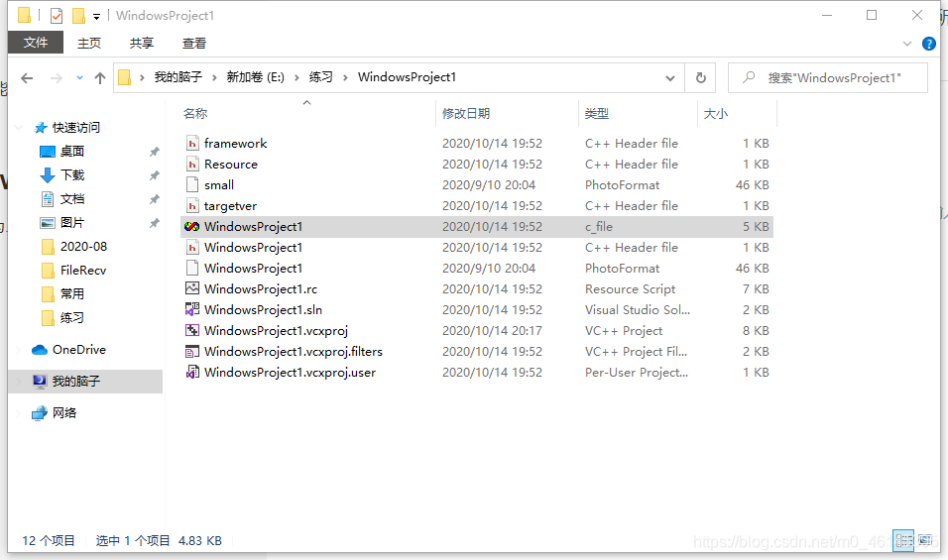Select the WindowsProject1.vcxproj.user icon
Image resolution: width=948 pixels, height=560 pixels.
coord(192,372)
